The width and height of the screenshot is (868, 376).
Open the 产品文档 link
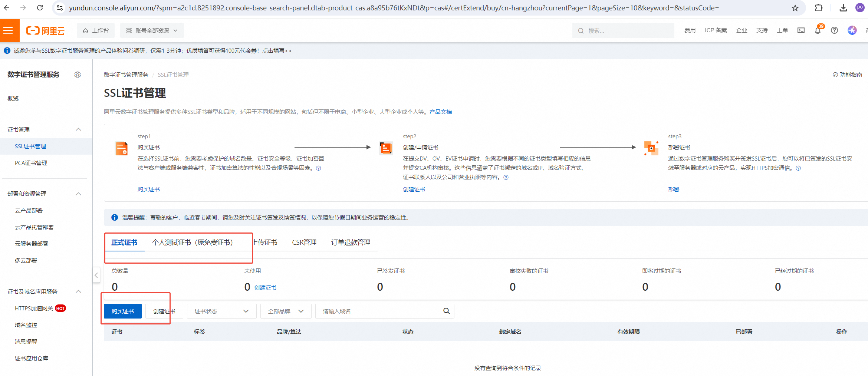point(441,112)
